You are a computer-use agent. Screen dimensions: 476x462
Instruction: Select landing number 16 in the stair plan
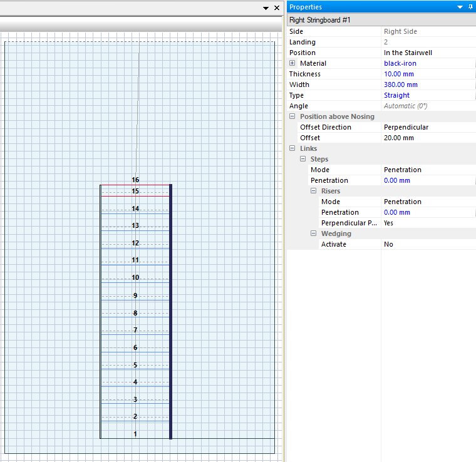click(x=135, y=180)
